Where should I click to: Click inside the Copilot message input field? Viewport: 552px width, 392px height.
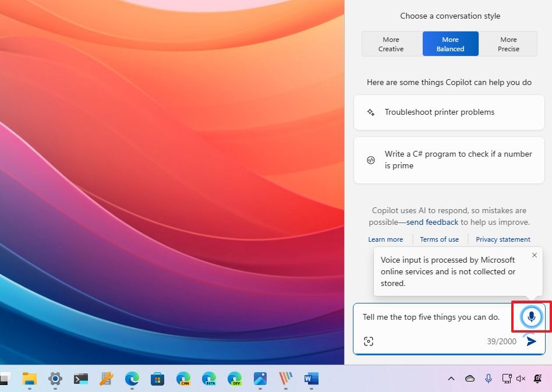click(431, 317)
